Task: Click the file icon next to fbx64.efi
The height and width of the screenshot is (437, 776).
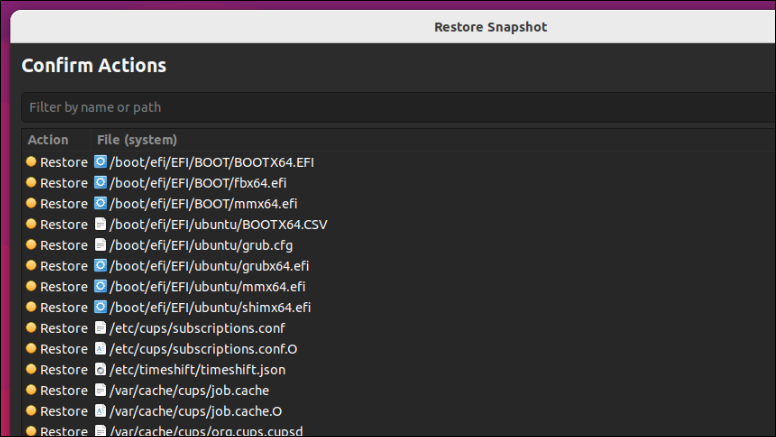Action: (100, 183)
